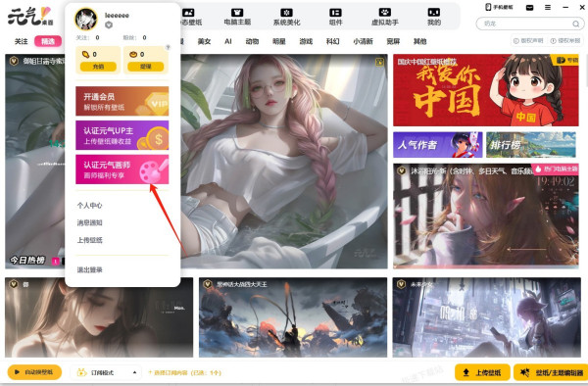
Task: Open the 系统美化 section icon
Action: coord(286,13)
